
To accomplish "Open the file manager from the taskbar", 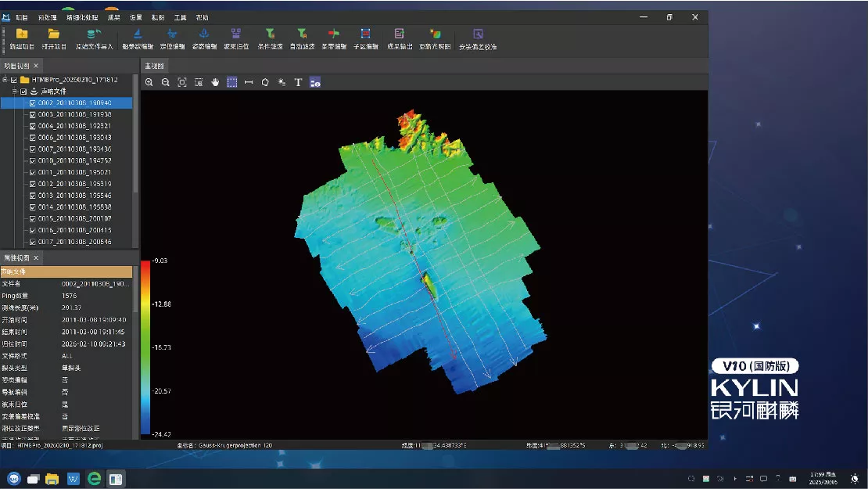I will [x=52, y=479].
